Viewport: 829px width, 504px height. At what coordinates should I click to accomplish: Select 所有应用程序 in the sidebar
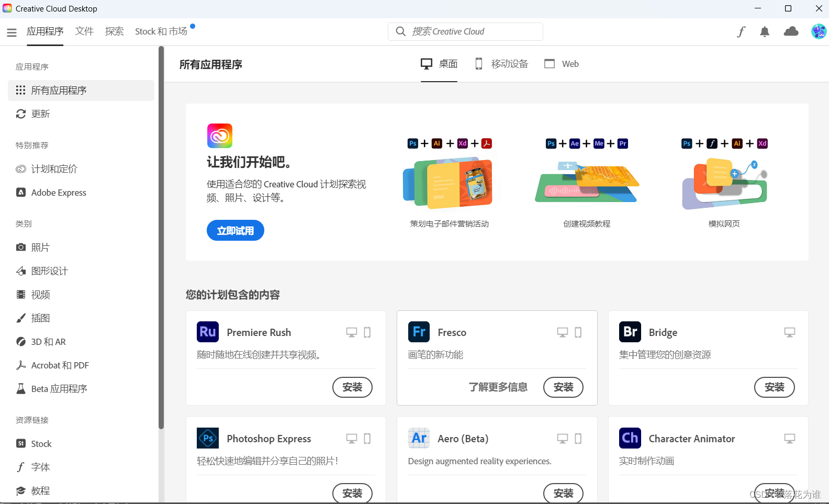coord(81,91)
